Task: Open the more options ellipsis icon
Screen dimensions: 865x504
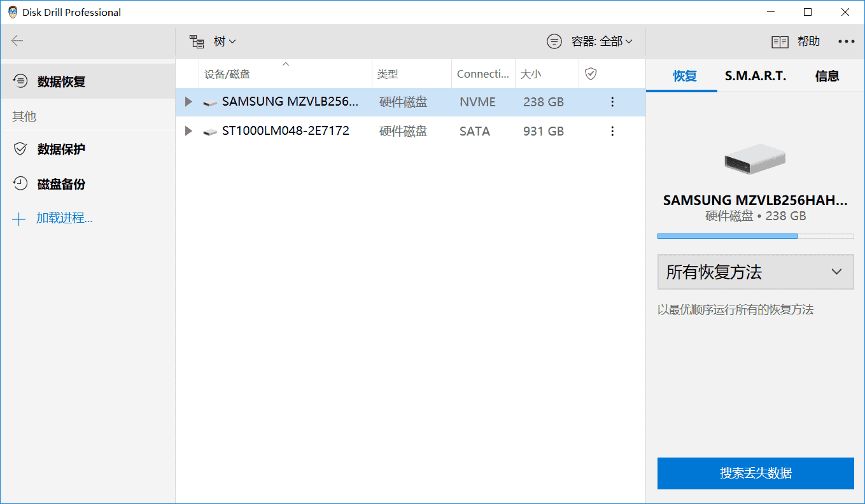Action: pos(847,41)
